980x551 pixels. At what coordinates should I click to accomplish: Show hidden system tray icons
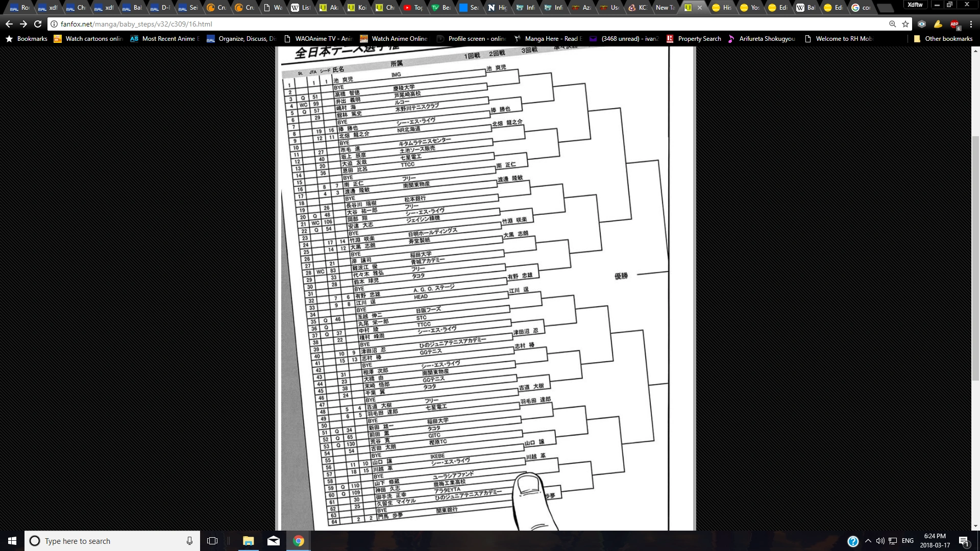click(868, 541)
